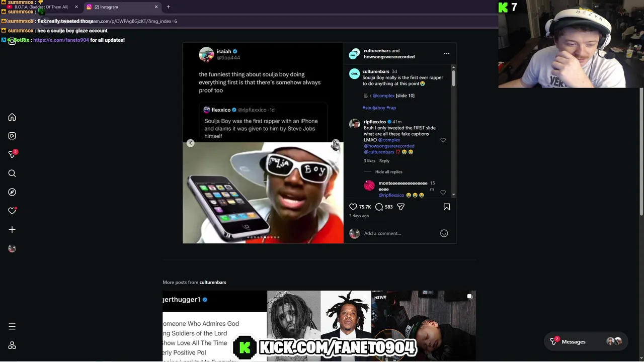
Task: View the 3 likes on ripflexxico's comment
Action: pos(369,161)
